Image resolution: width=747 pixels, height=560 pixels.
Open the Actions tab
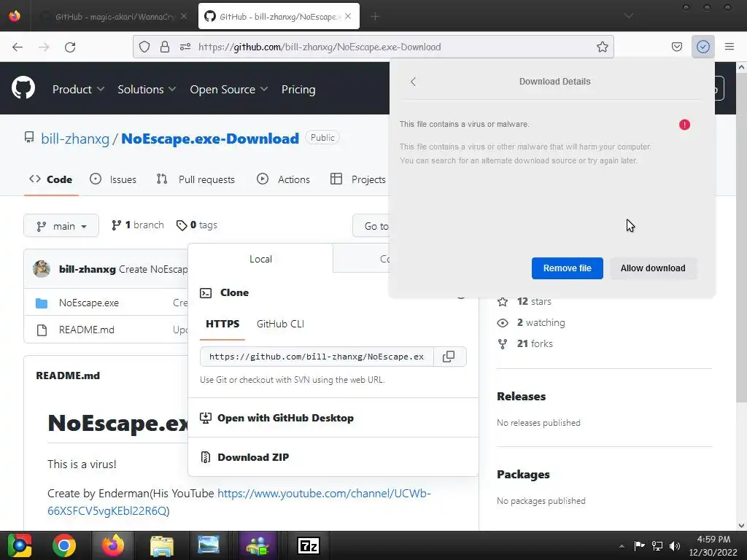(x=284, y=179)
